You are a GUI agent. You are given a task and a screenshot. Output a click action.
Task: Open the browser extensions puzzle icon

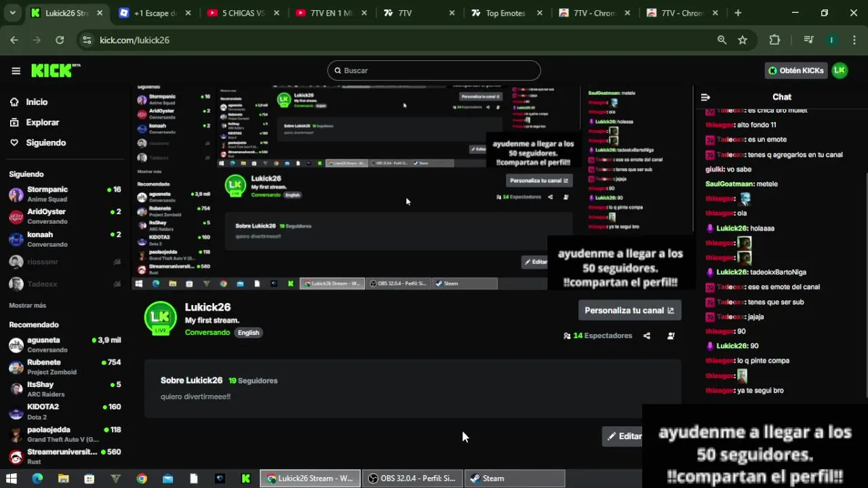(775, 40)
